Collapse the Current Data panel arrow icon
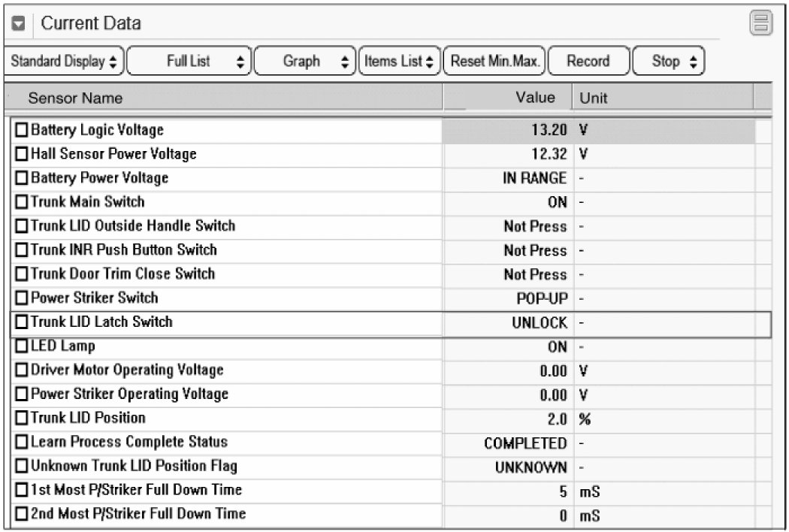 click(x=20, y=24)
